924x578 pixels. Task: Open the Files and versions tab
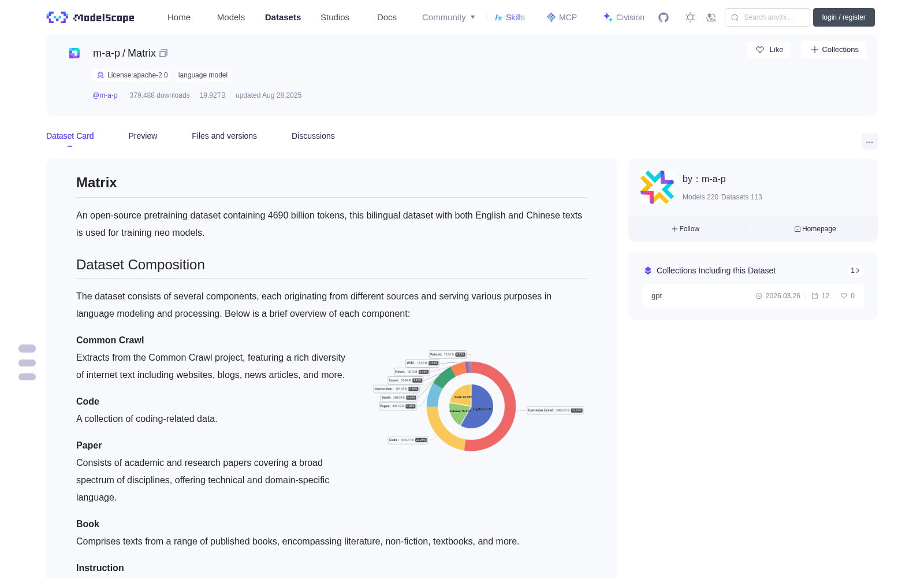224,136
